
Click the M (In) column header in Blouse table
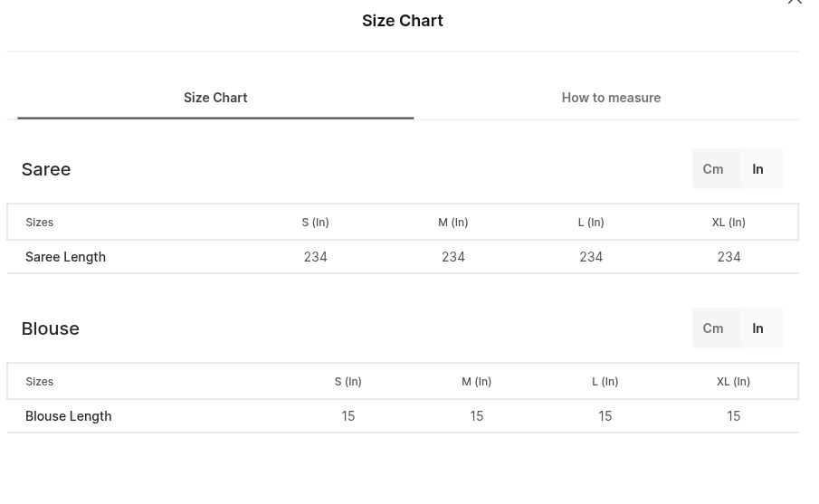[476, 382]
